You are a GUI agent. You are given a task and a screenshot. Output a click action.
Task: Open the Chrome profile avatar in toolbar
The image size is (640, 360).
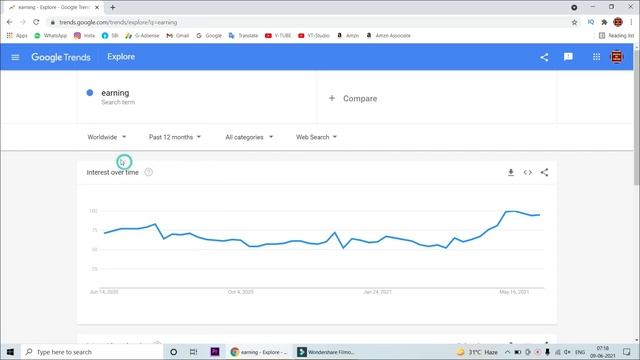coord(618,22)
